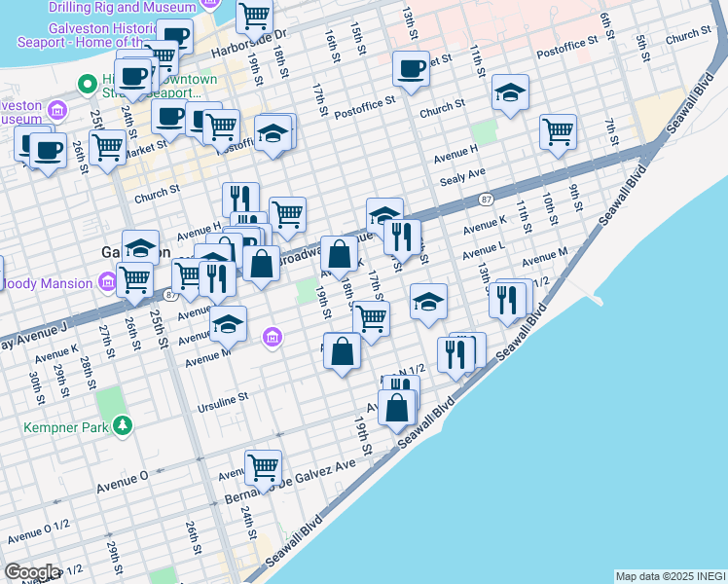728x584 pixels.
Task: Select the 6th St street label
Action: pyautogui.click(x=607, y=26)
